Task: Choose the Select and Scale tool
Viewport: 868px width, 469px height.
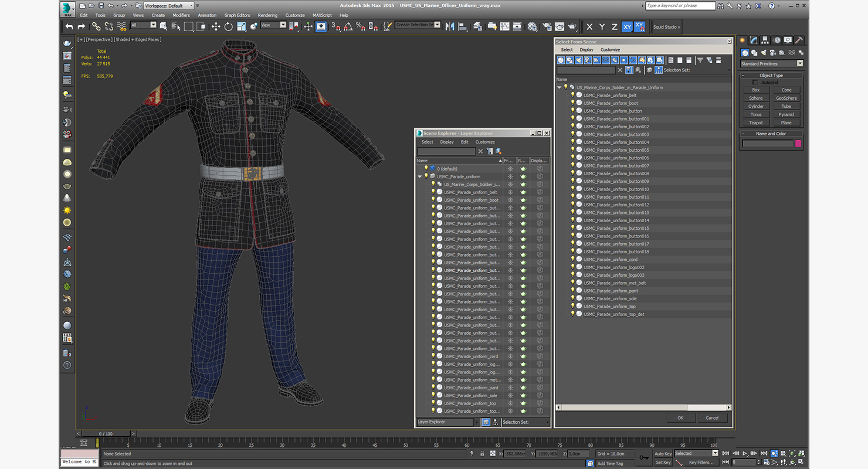Action: (x=241, y=26)
